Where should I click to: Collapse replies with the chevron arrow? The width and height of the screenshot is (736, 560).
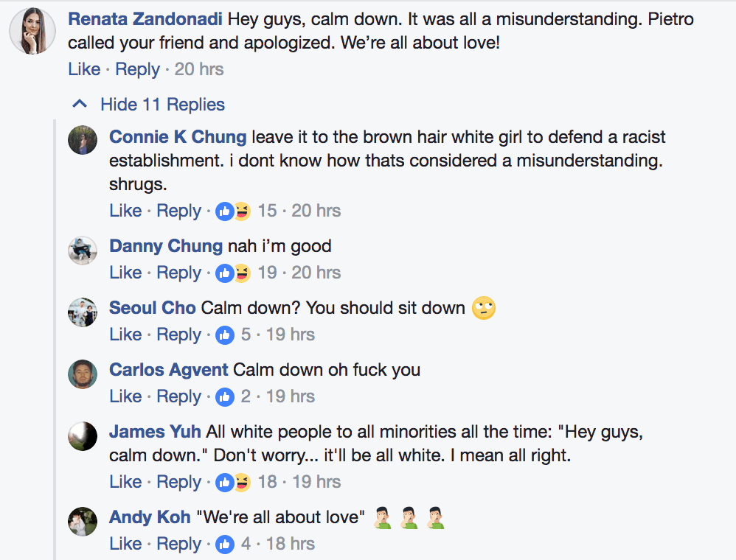point(80,104)
